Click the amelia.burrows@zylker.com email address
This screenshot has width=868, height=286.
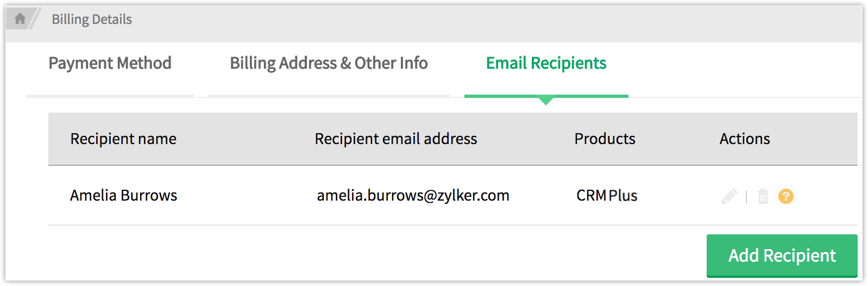pos(413,196)
